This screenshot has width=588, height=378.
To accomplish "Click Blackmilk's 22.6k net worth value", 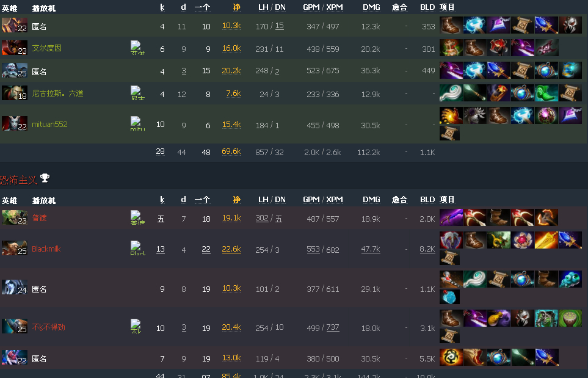I will tap(231, 249).
